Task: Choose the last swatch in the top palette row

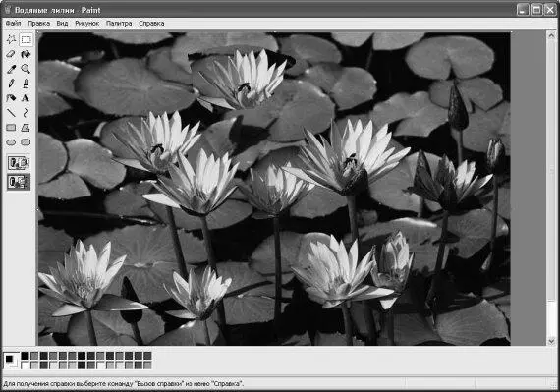Action: pyautogui.click(x=147, y=356)
